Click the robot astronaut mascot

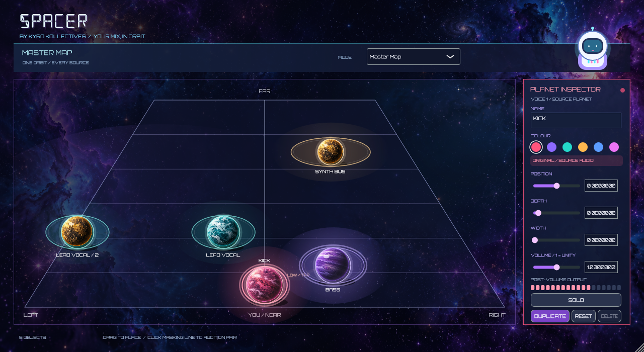point(593,49)
